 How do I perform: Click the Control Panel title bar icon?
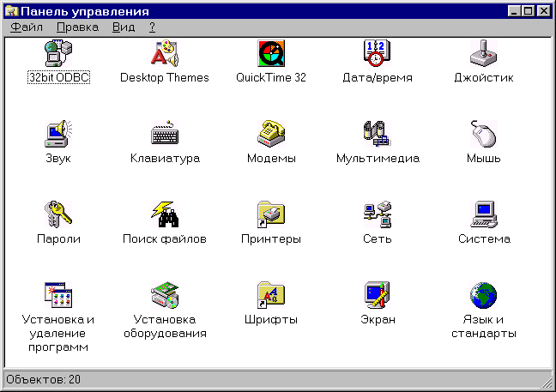pos(12,11)
